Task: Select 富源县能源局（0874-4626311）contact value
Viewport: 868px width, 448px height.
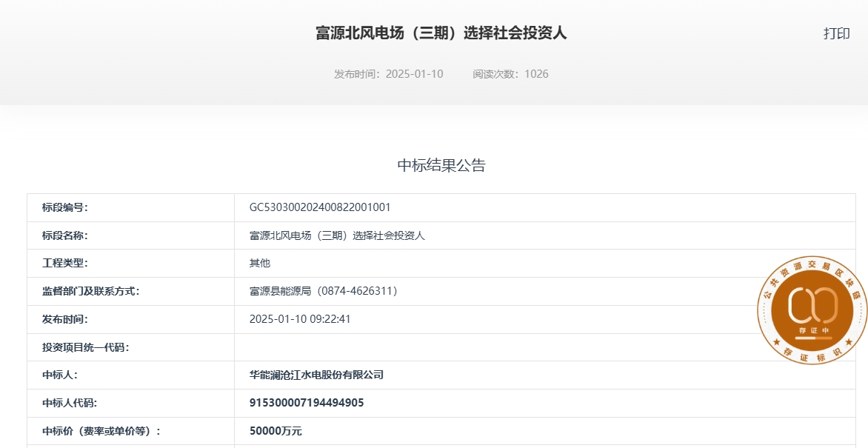Action: (x=324, y=291)
